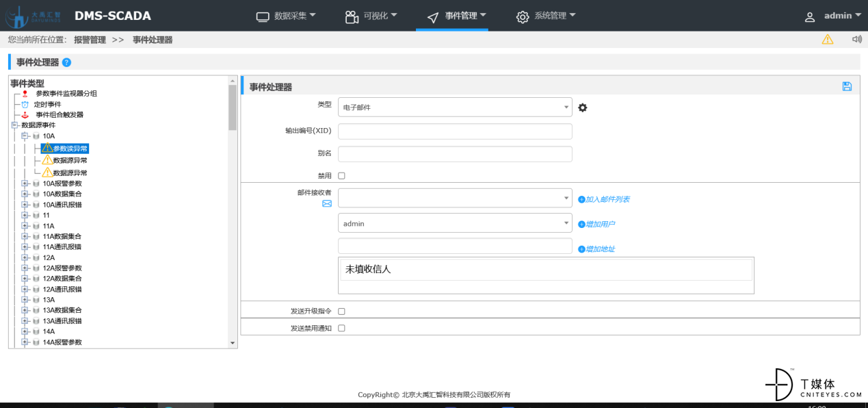Click the tree panel's vertical scrollbar thumb
Viewport: 868px width, 408px height.
[x=233, y=107]
